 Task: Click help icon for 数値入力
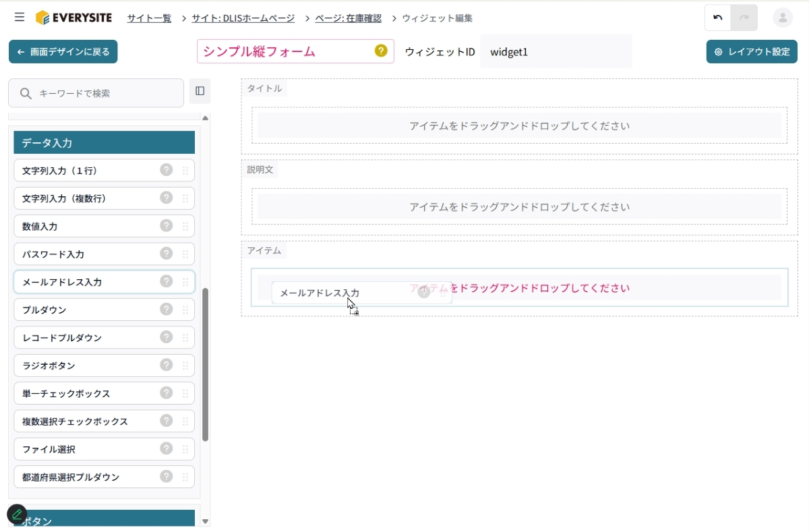[x=167, y=226]
